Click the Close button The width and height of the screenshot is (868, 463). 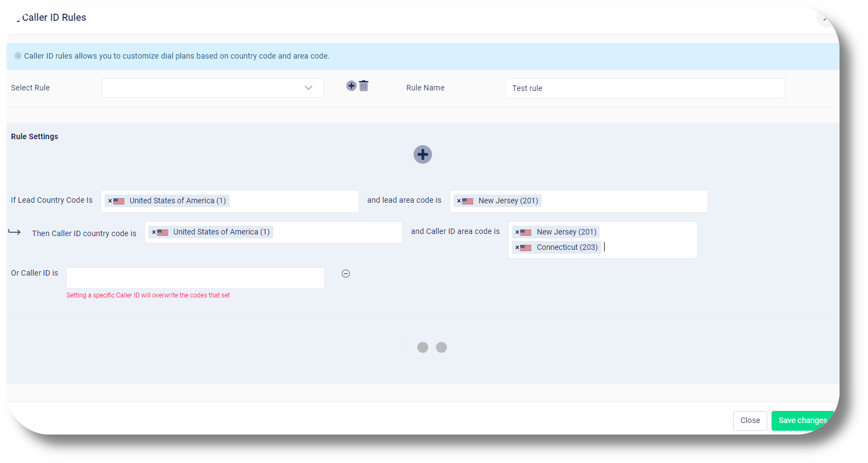(x=750, y=421)
